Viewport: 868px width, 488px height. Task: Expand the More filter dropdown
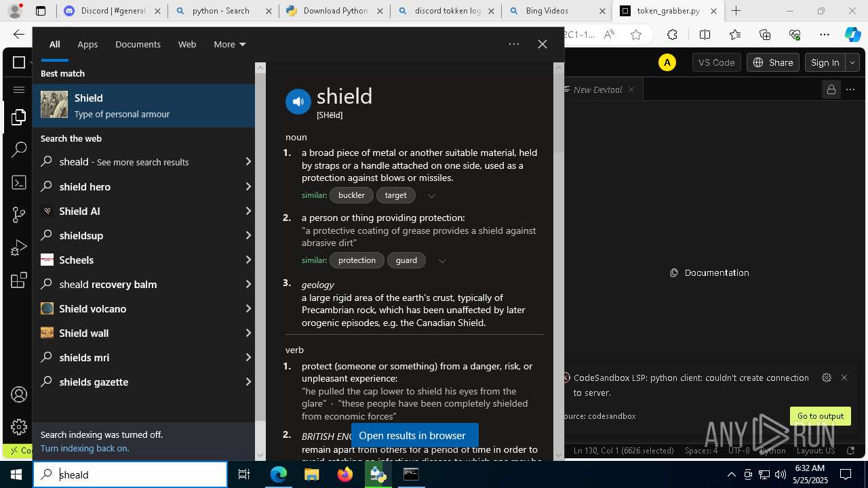[x=230, y=44]
